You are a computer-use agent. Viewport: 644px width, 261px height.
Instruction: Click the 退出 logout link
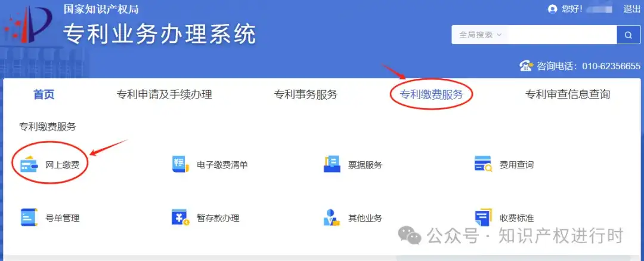click(631, 9)
